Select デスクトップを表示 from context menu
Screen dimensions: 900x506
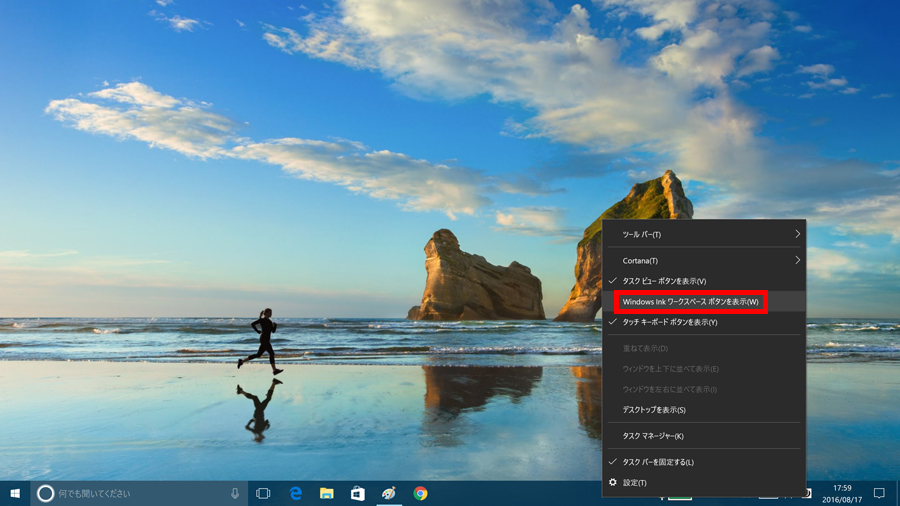(654, 410)
